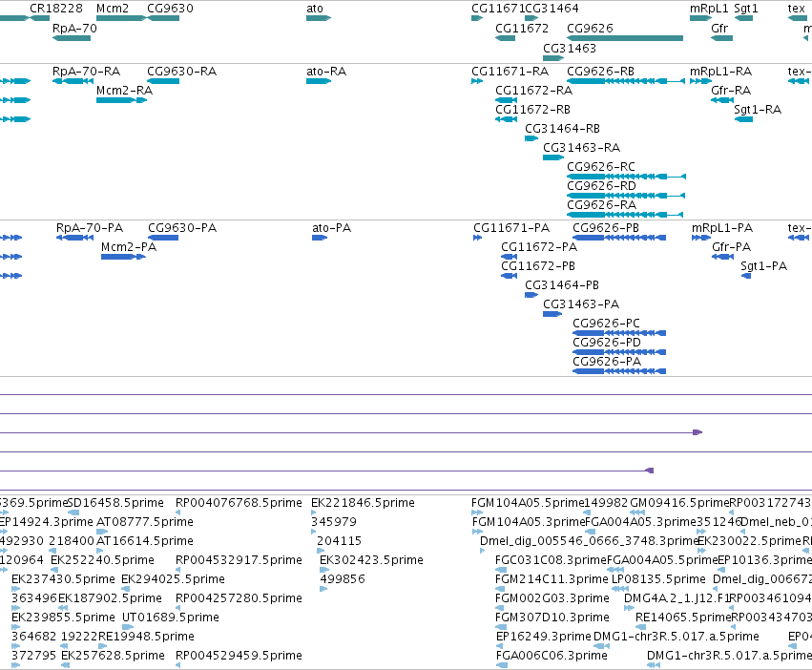
Task: Select the LP08135.5prime EST label
Action: (x=658, y=578)
